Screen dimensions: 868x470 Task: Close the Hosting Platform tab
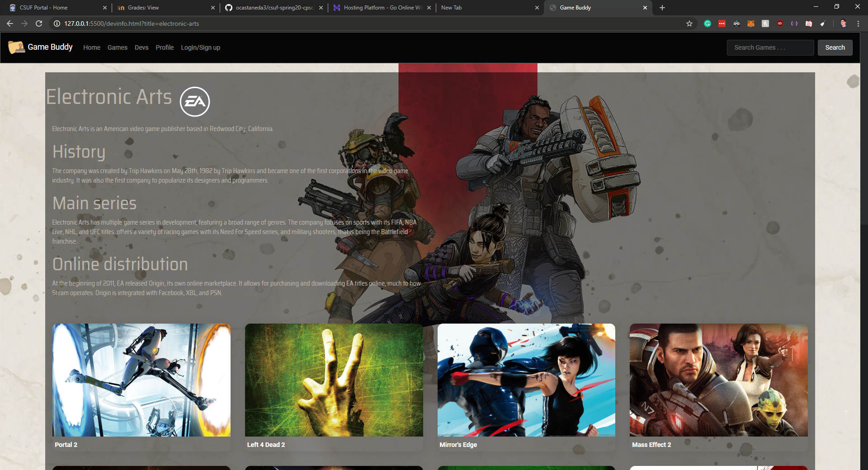coord(429,8)
